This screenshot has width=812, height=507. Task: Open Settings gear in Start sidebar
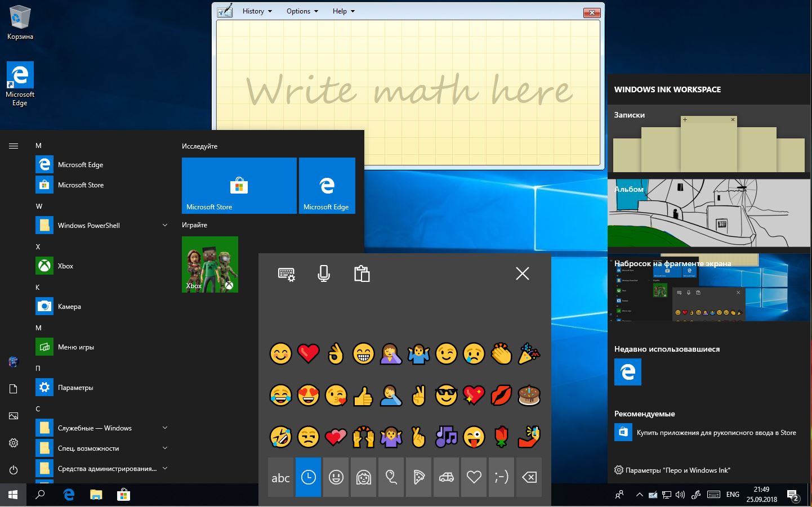pyautogui.click(x=14, y=443)
